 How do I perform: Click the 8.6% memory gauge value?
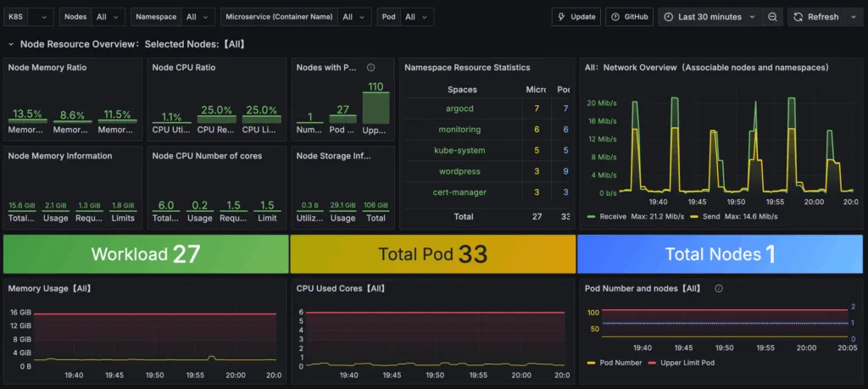coord(73,115)
